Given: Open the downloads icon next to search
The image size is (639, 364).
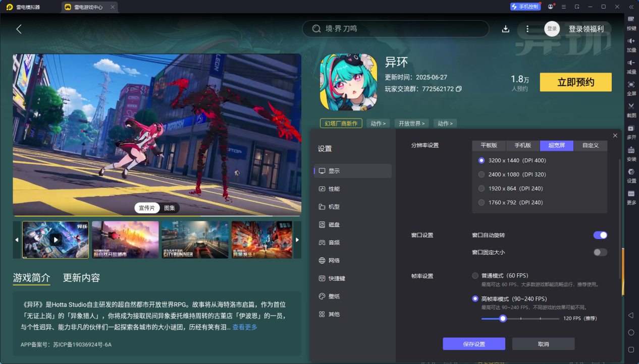Looking at the screenshot, I should (x=505, y=29).
